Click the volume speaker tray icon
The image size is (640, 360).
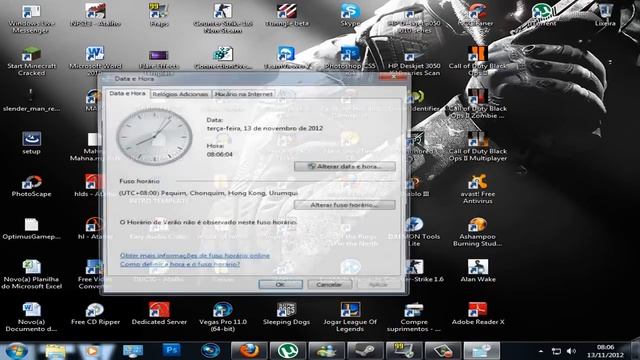coord(571,351)
